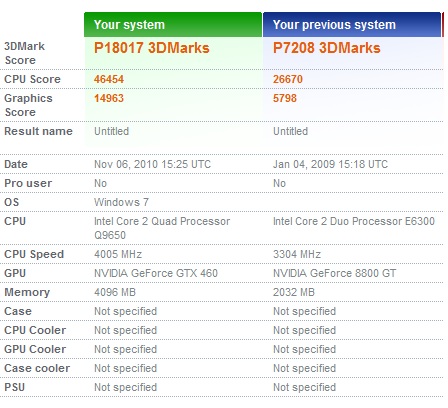The image size is (448, 408).
Task: Click the date Jan 04, 2009 15:18 UTC
Action: click(330, 164)
